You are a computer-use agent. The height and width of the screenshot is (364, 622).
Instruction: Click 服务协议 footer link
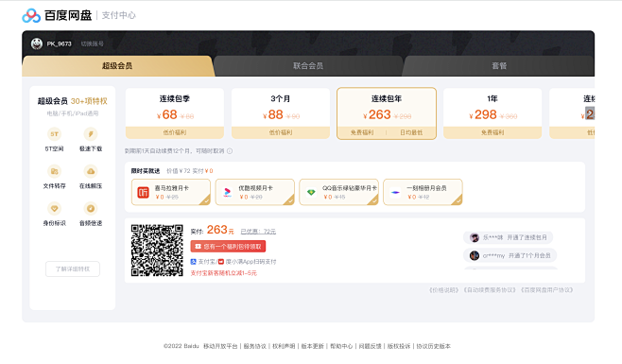coord(254,346)
